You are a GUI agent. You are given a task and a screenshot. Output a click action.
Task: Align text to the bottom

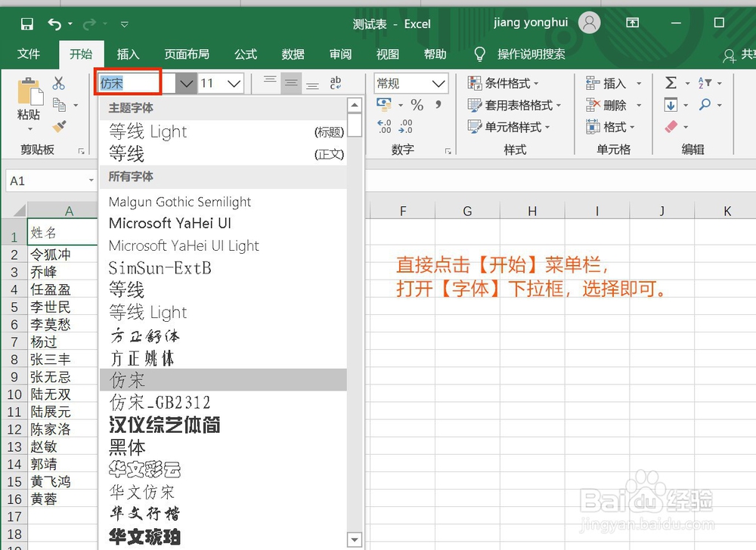point(312,86)
